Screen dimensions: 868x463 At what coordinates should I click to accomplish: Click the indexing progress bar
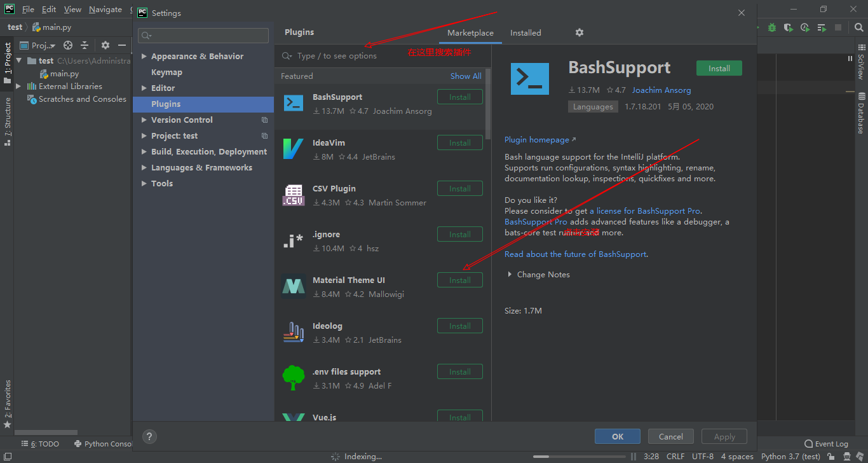pyautogui.click(x=579, y=456)
